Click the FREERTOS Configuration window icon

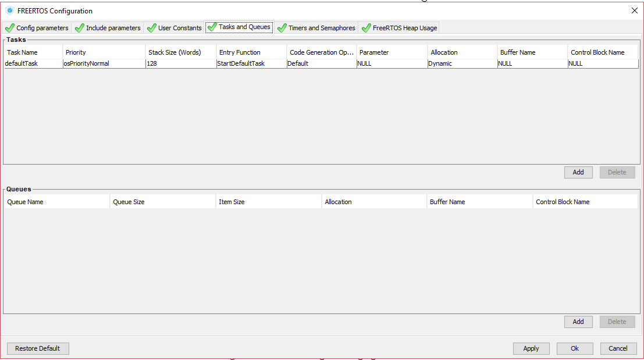coord(9,10)
